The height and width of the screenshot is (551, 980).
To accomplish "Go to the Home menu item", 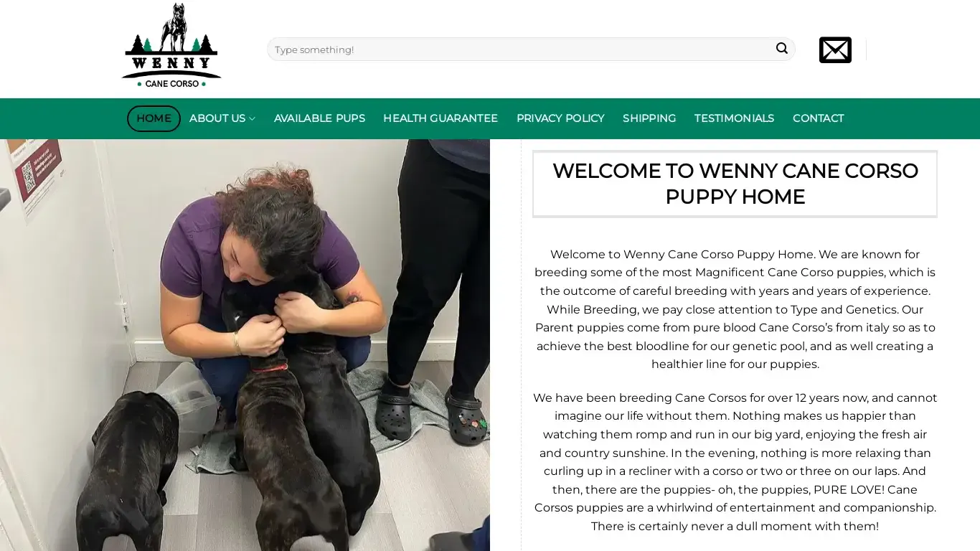I will point(154,118).
